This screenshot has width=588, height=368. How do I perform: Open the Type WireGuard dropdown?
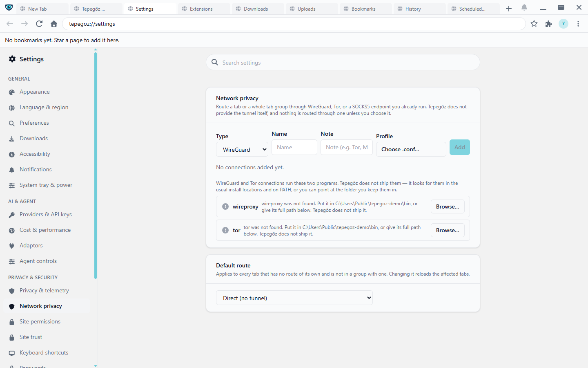pos(242,150)
